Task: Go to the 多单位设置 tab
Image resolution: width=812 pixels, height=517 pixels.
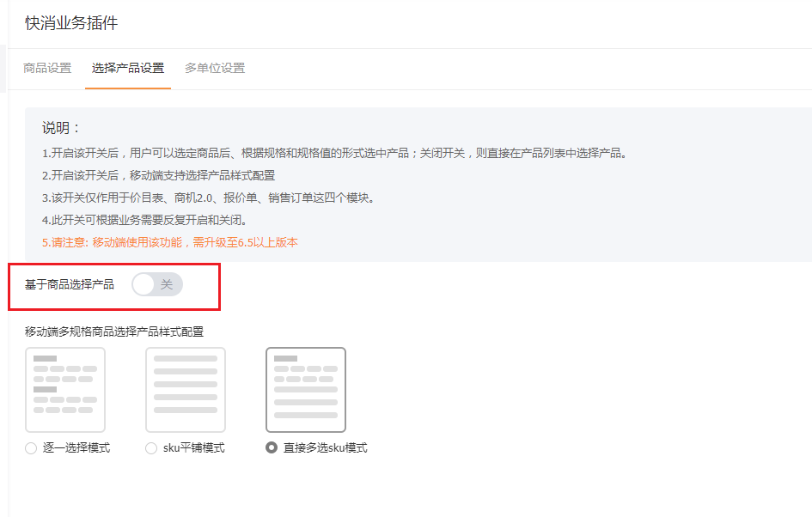Action: coord(215,68)
